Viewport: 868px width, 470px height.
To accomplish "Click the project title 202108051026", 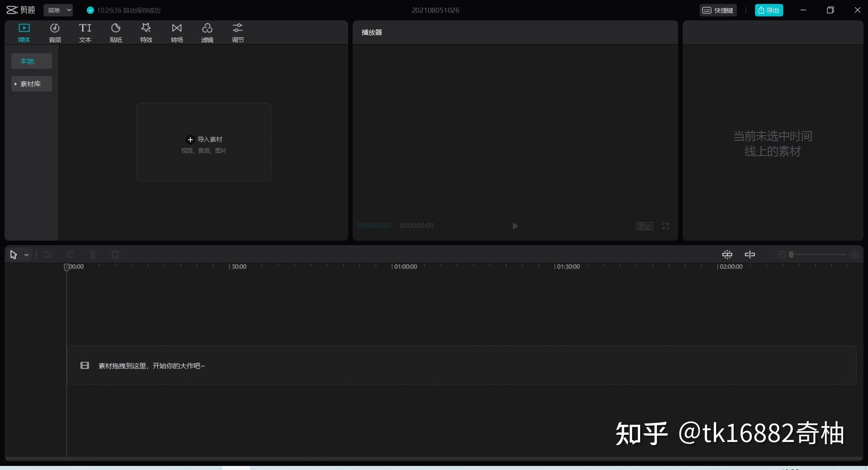I will (x=435, y=10).
